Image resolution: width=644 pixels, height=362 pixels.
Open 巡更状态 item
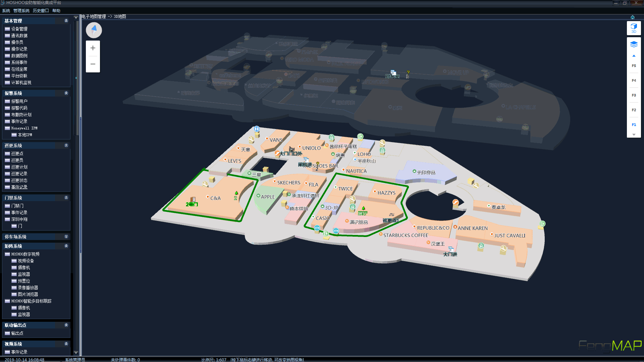coord(19,180)
